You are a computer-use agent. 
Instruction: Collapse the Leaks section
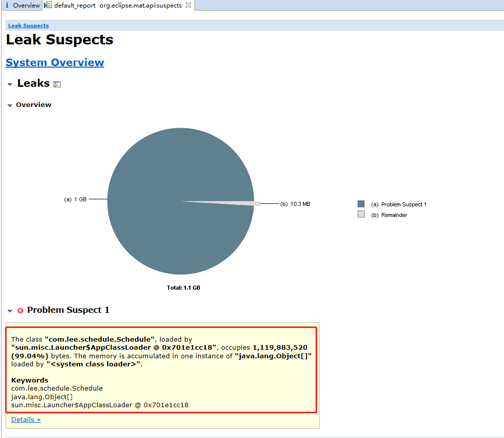(10, 84)
